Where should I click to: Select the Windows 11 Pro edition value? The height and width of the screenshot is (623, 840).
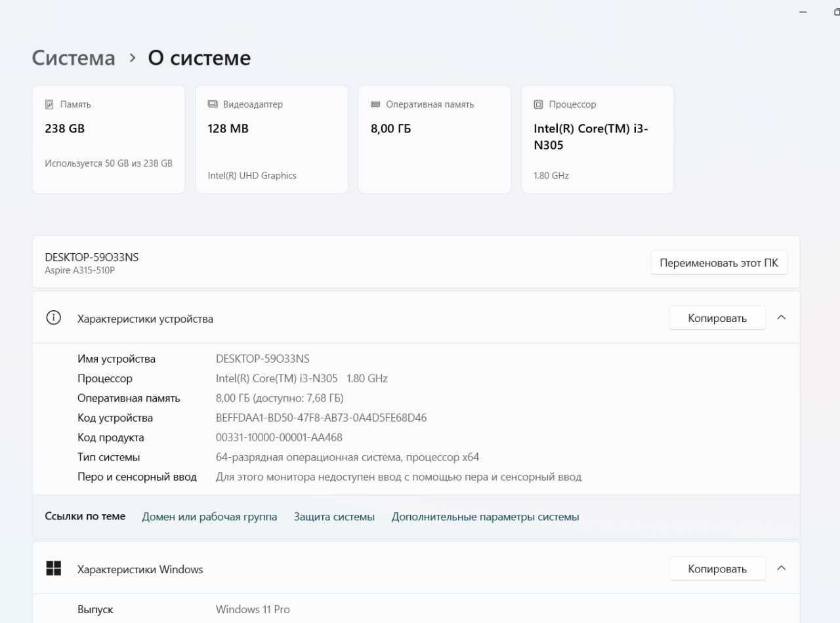click(x=253, y=609)
